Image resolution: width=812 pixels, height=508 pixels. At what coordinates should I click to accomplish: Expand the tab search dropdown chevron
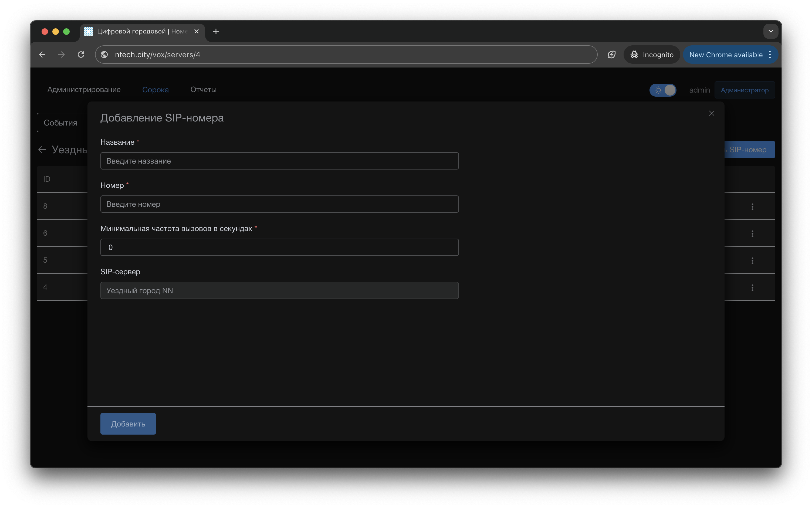(771, 31)
